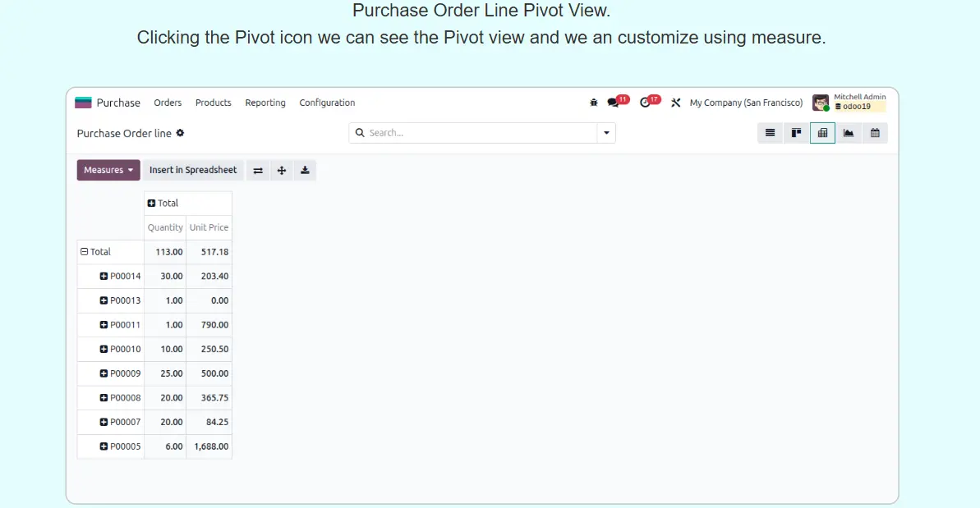Download the pivot table as xlsx
The width and height of the screenshot is (980, 508).
305,170
